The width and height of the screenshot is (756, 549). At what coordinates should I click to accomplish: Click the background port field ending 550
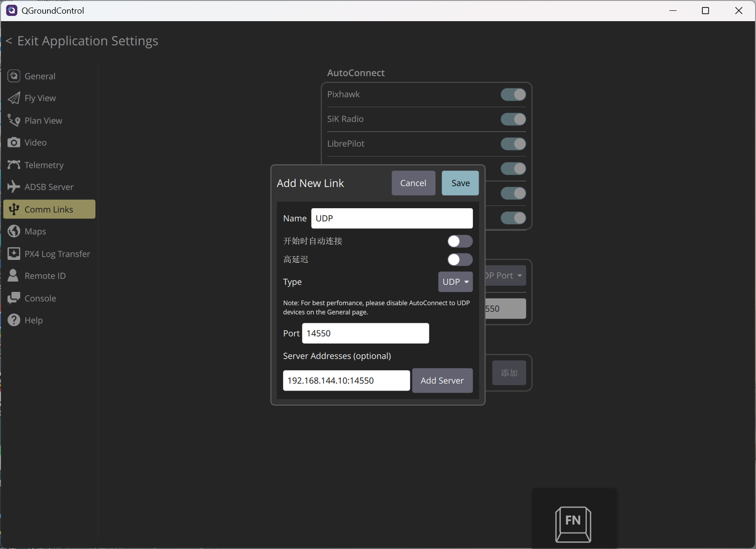point(505,309)
